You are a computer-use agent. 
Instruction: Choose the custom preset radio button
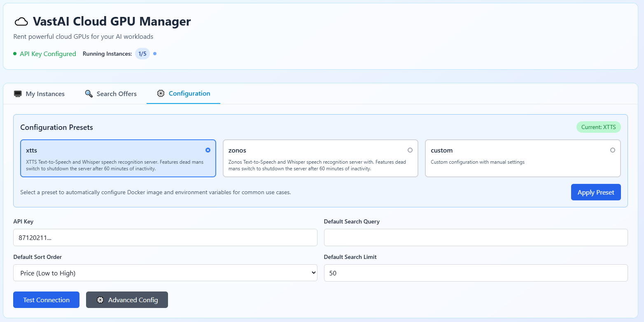613,150
